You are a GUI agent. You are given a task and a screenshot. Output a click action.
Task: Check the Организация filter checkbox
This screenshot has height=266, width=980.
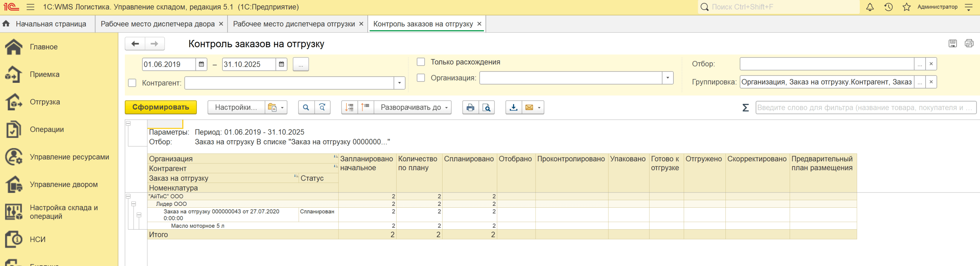[x=421, y=78]
